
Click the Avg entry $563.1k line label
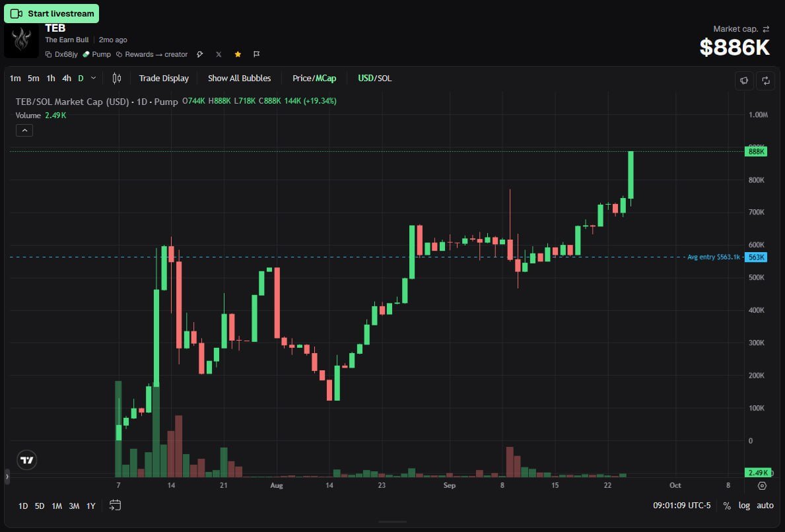[x=714, y=257]
